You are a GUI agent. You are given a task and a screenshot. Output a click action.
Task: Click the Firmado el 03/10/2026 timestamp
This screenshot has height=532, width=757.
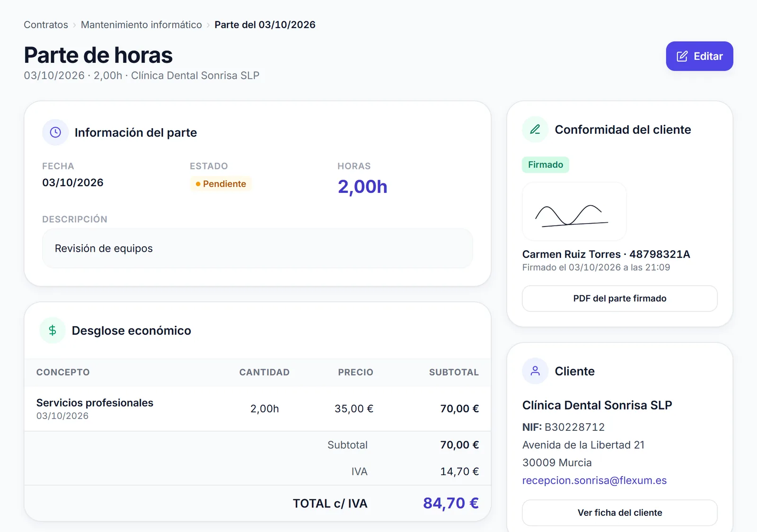tap(596, 268)
